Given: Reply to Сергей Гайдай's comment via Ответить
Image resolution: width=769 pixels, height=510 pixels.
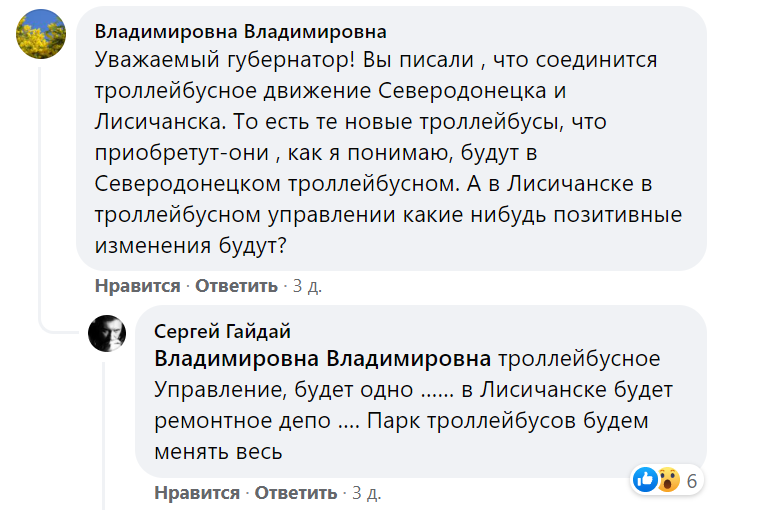Looking at the screenshot, I should 296,493.
